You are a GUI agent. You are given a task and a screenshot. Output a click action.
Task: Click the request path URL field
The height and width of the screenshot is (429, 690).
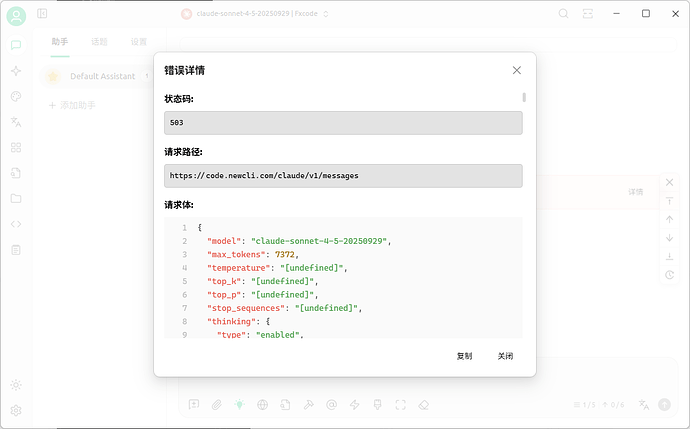(x=343, y=176)
